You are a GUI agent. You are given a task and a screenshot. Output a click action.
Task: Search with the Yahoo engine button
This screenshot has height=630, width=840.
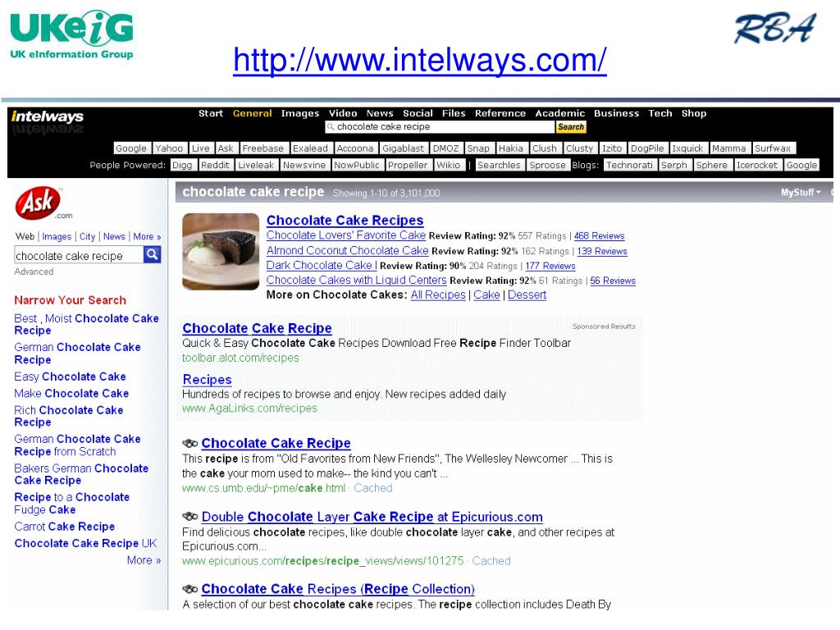[x=169, y=148]
